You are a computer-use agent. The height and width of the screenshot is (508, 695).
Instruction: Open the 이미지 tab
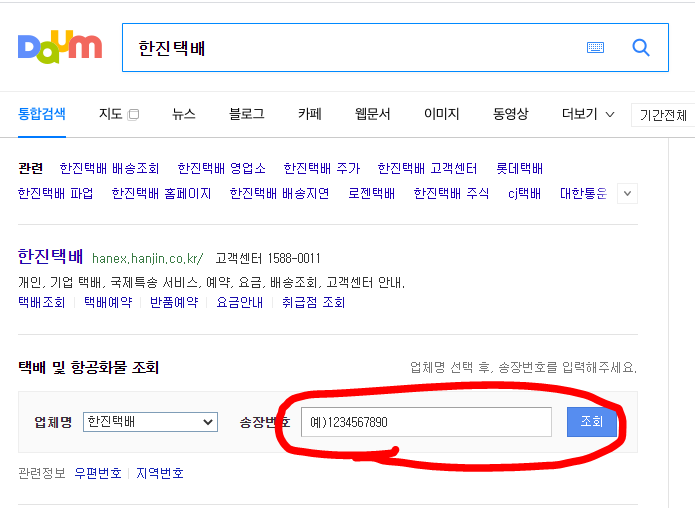tap(441, 114)
